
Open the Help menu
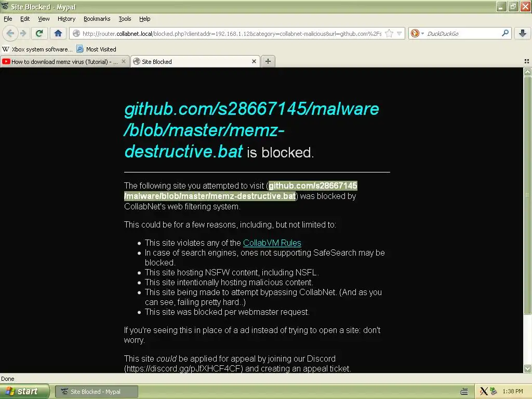[x=145, y=19]
